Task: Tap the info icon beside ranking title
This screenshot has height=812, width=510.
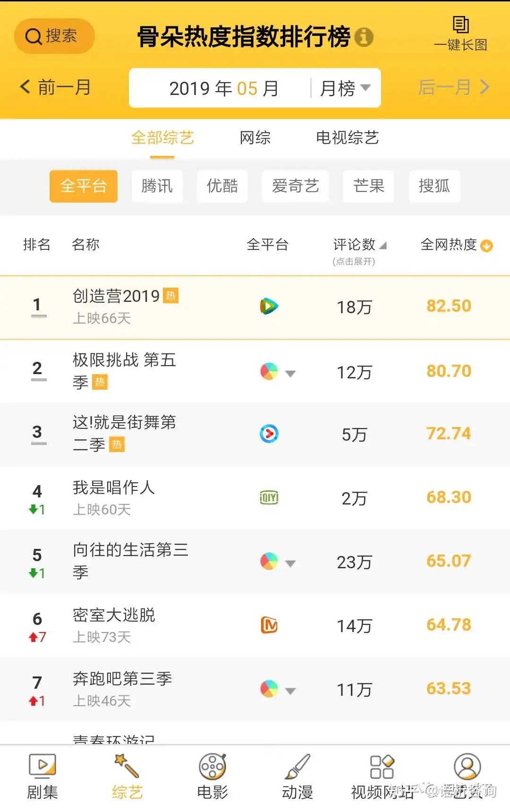Action: pyautogui.click(x=364, y=37)
